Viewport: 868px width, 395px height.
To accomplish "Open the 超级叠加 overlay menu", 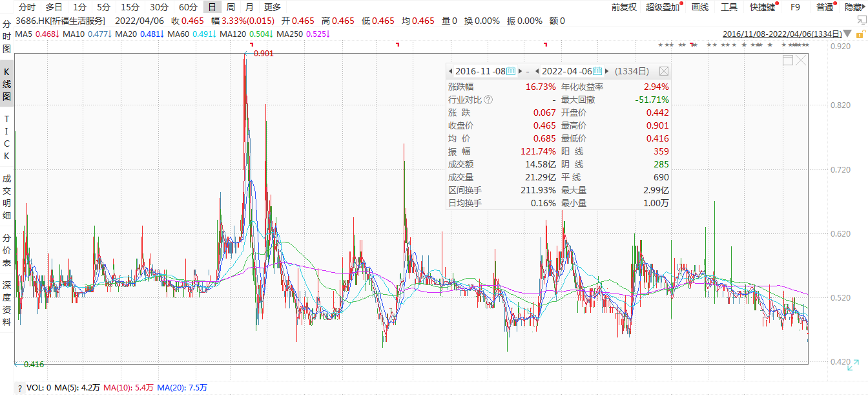I will coord(663,7).
